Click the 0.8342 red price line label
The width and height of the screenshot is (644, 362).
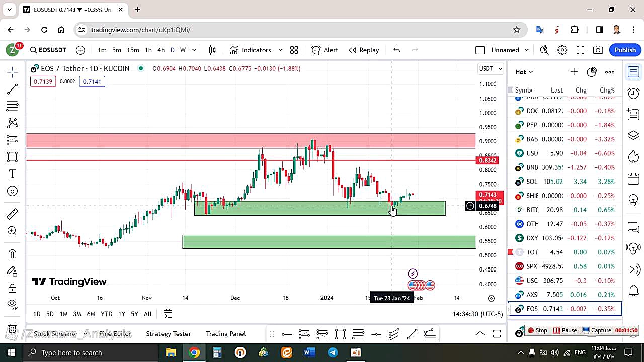click(x=488, y=160)
